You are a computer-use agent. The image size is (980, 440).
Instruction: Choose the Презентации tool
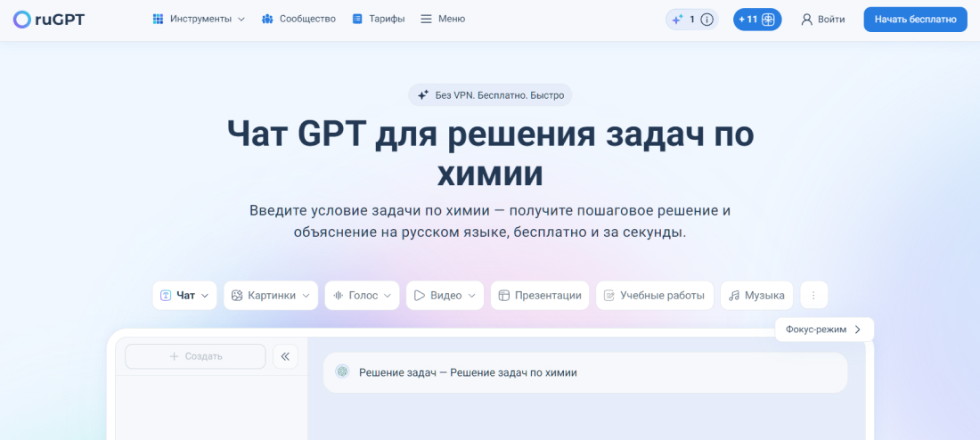coord(539,296)
